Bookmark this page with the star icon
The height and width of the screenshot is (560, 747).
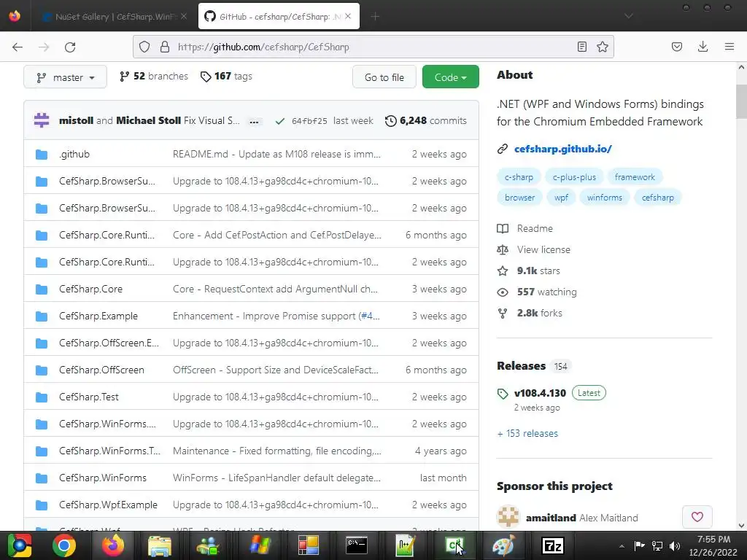click(603, 47)
